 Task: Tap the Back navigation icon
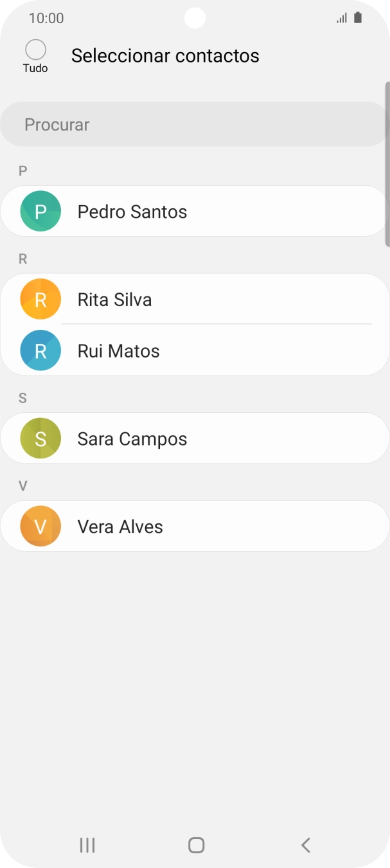pyautogui.click(x=306, y=845)
